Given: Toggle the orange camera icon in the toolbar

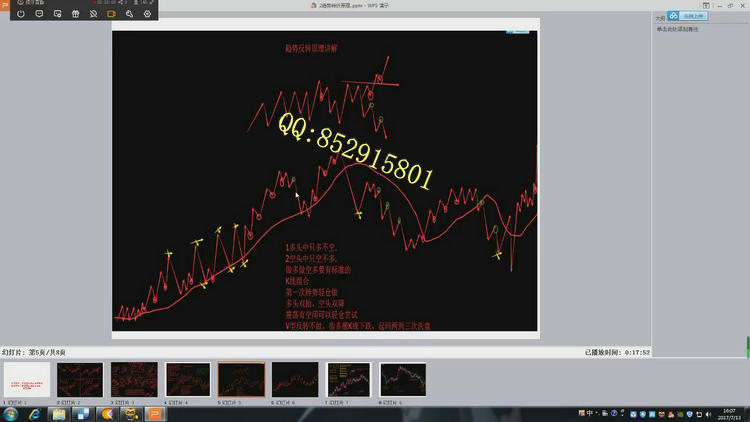Looking at the screenshot, I should point(111,15).
